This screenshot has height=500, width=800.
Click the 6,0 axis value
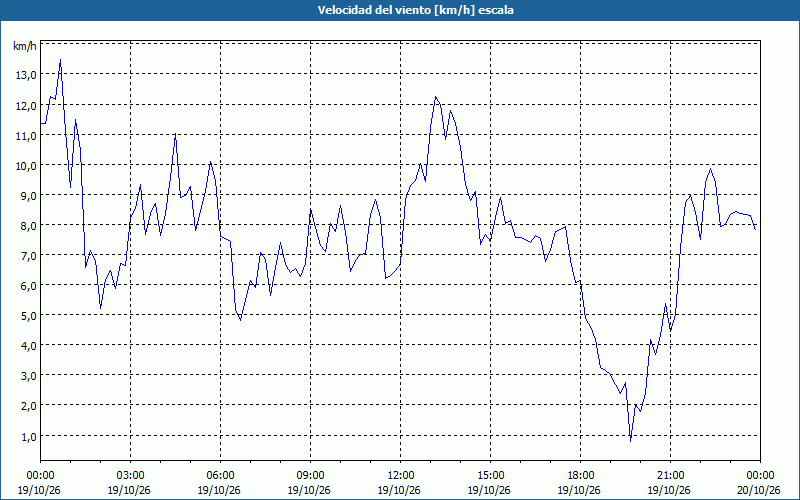pos(28,286)
